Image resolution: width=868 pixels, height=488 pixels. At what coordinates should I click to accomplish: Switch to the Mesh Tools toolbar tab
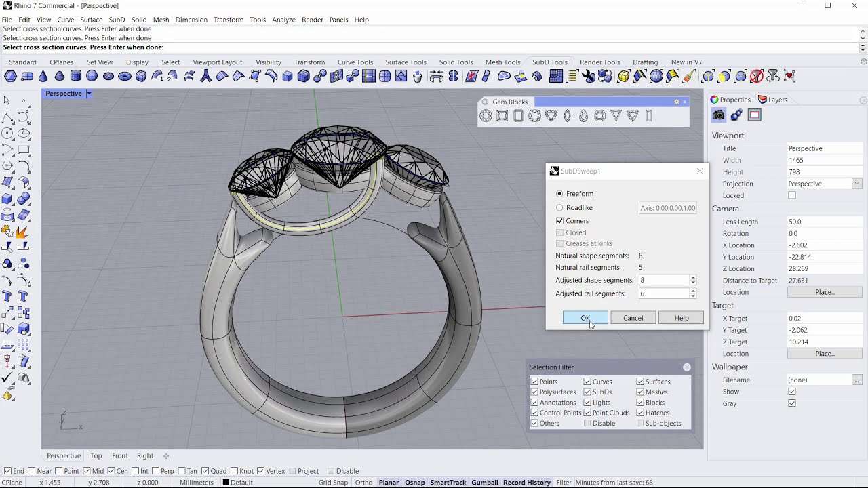pyautogui.click(x=502, y=62)
